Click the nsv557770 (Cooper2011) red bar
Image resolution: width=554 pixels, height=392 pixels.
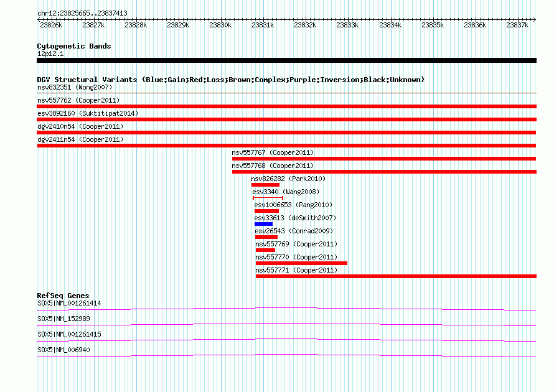point(301,263)
